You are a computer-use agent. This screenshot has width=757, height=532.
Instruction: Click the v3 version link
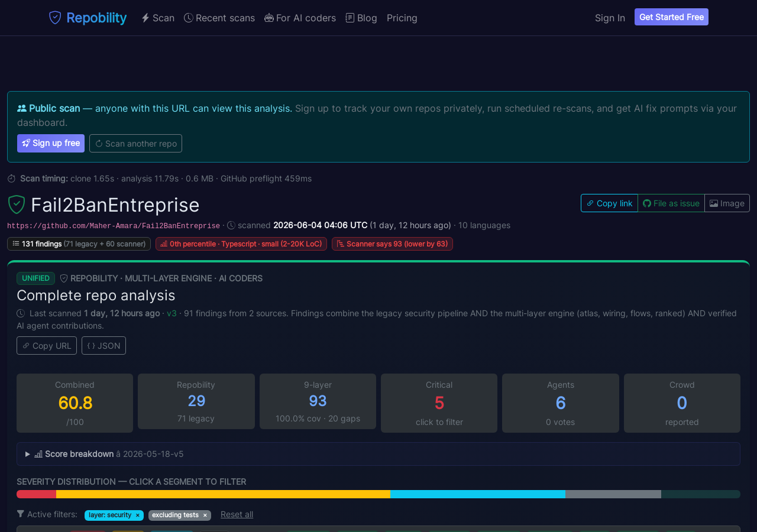pos(172,313)
